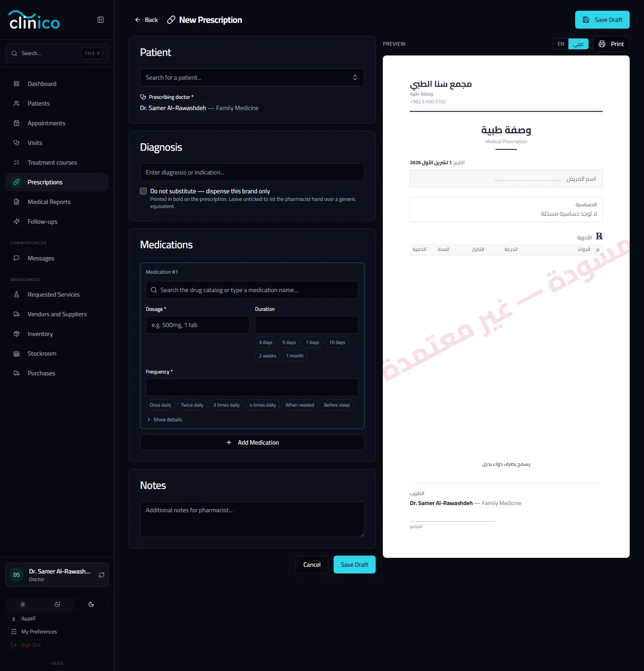Click the Treatment courses checklist icon
644x671 pixels.
coord(17,162)
